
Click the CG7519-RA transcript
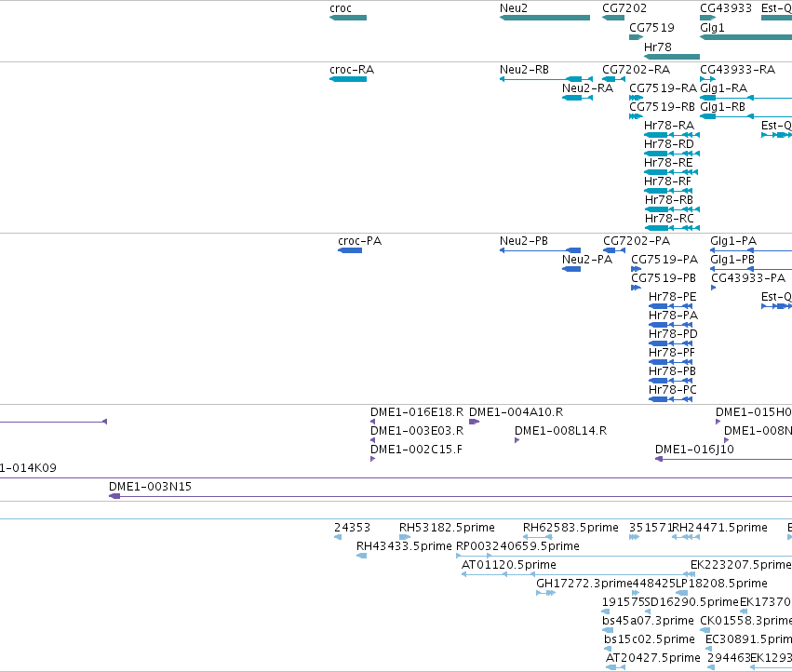pos(637,98)
